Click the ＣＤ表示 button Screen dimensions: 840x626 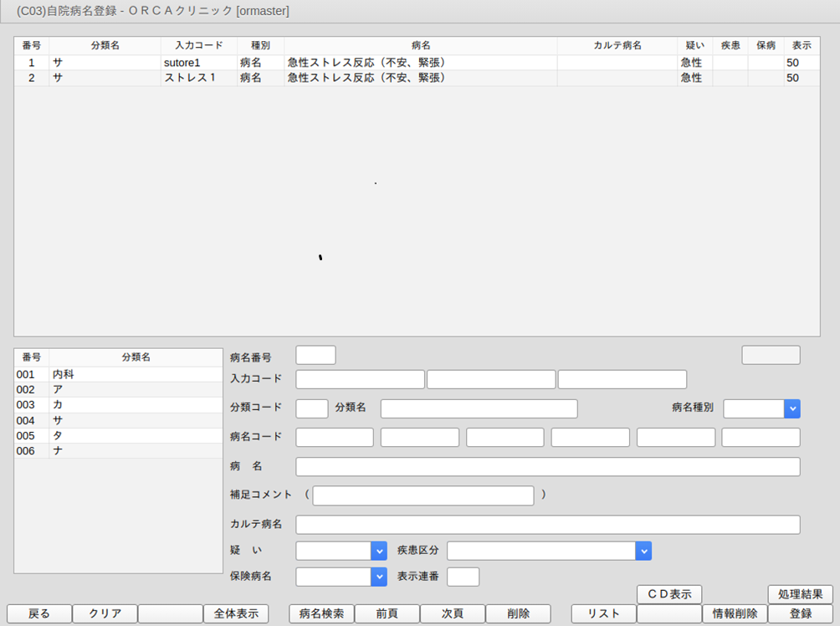[668, 594]
